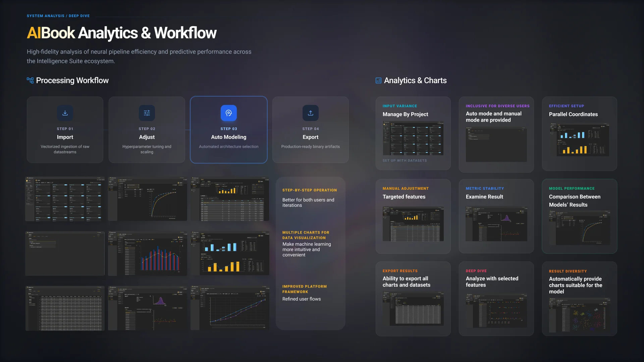Viewport: 644px width, 362px height.
Task: Select the Step 04 Export card
Action: 311,130
